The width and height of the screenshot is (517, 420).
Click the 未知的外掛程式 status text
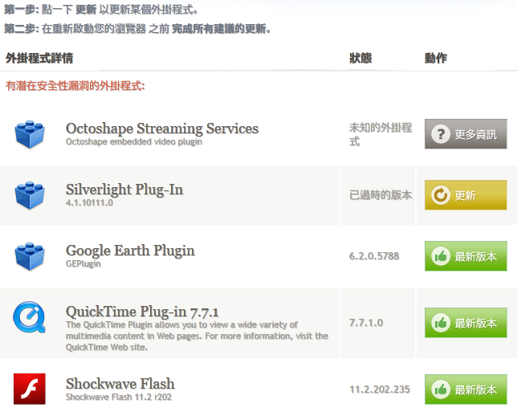(381, 134)
